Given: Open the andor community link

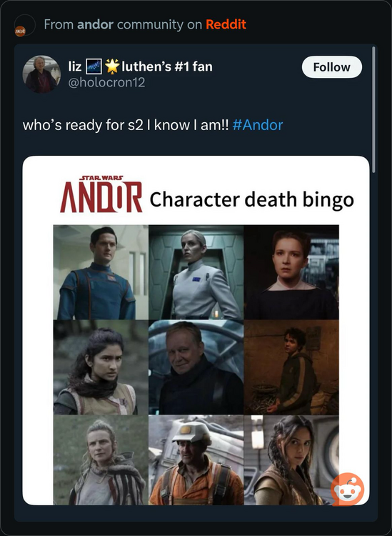Looking at the screenshot, I should pos(95,24).
